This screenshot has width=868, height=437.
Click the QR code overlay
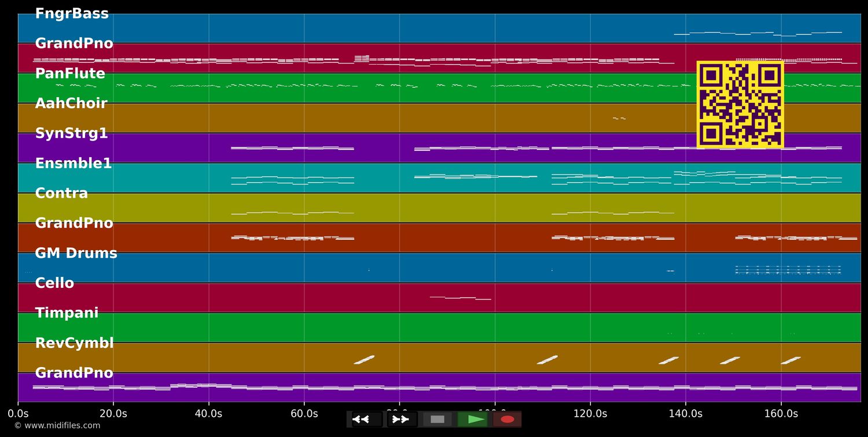point(741,104)
